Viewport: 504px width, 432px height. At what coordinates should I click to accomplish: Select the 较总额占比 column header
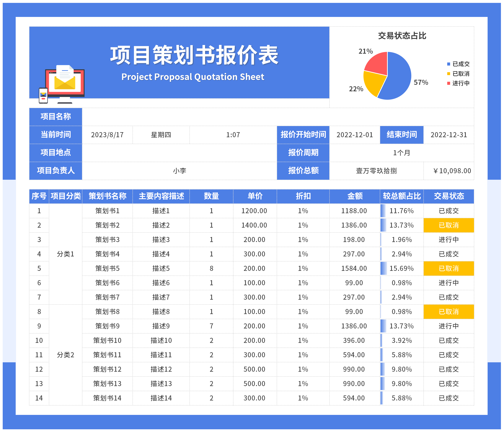[x=402, y=196]
